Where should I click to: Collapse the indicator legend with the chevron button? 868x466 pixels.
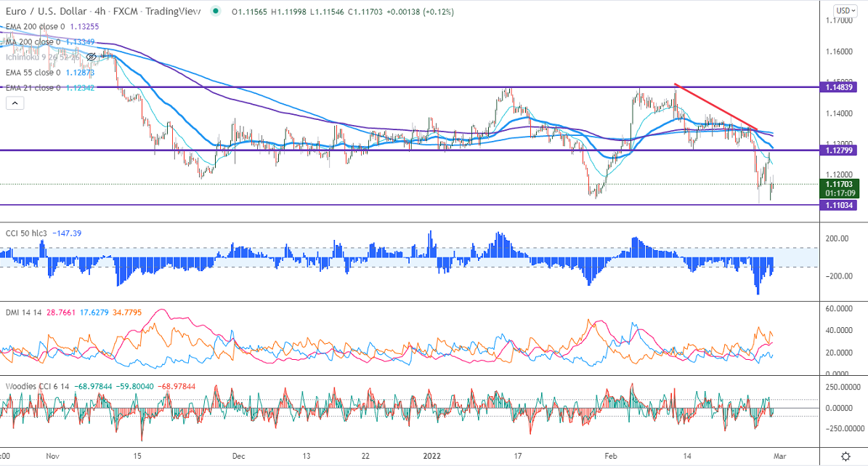(x=15, y=103)
